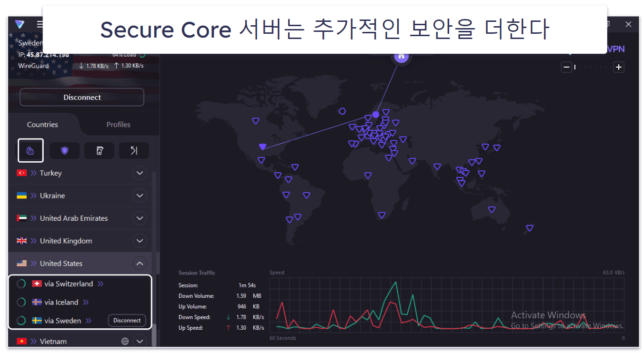Viewport: 644px width, 353px height.
Task: Select the Turkey country row
Action: pos(80,173)
